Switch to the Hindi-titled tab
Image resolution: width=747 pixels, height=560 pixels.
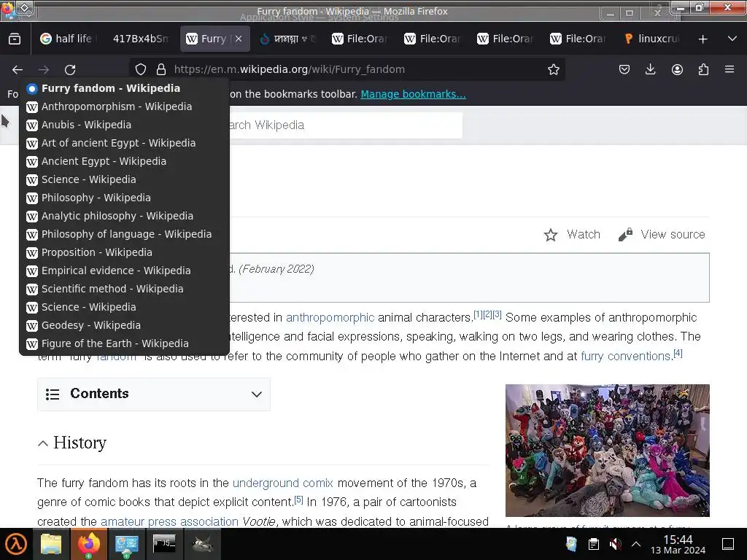coord(287,39)
